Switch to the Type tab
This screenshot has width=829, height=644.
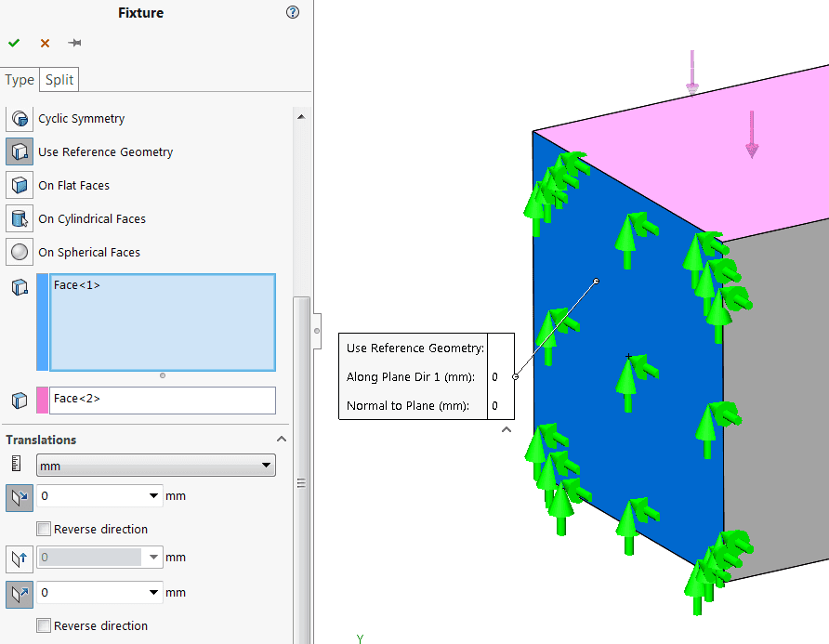click(x=20, y=80)
